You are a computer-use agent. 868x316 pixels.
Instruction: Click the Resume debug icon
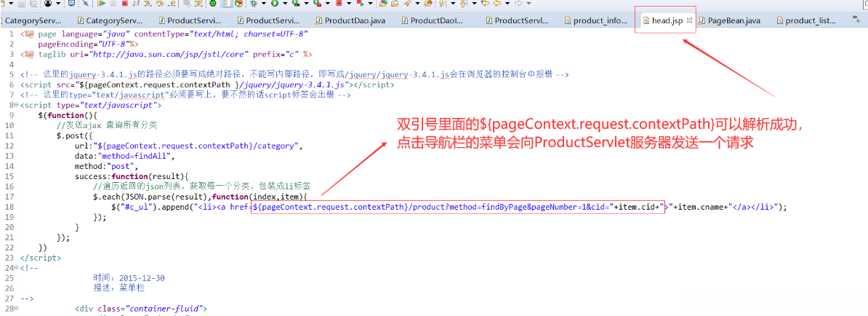click(x=101, y=4)
